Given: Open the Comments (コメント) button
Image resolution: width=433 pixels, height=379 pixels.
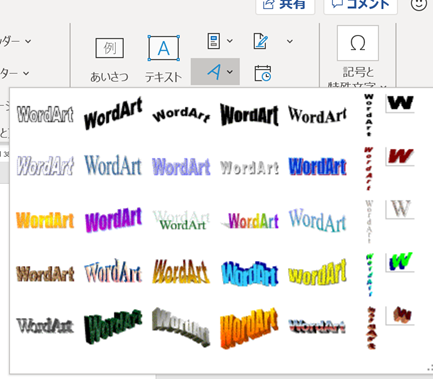Looking at the screenshot, I should click(x=360, y=5).
